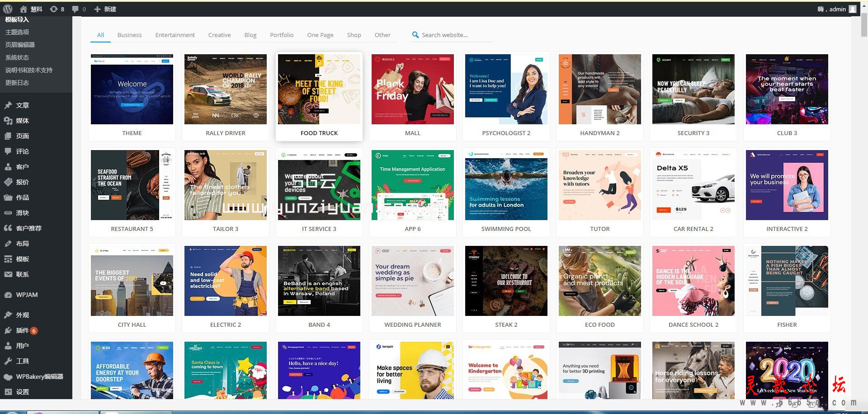Click the 滑块 slides icon

(x=8, y=213)
